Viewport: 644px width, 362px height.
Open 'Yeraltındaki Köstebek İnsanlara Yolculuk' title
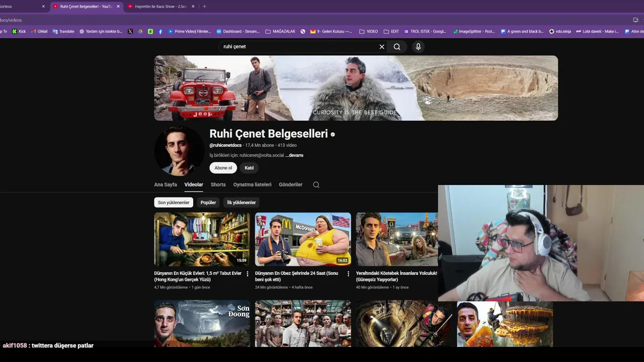396,277
